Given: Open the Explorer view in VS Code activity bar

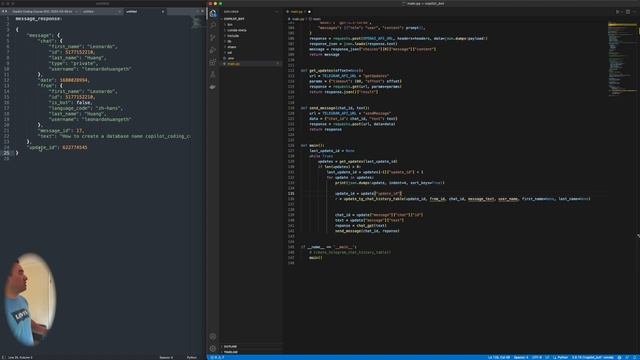Looking at the screenshot, I should (213, 13).
